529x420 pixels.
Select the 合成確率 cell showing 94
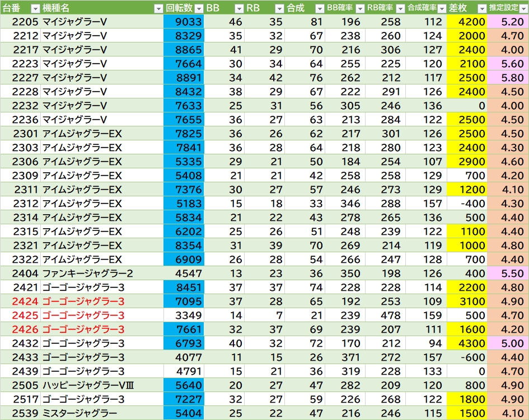click(427, 343)
